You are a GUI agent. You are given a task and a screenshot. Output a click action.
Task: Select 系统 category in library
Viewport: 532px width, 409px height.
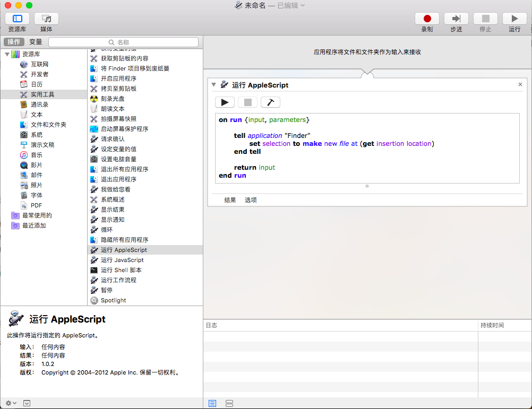tap(44, 135)
